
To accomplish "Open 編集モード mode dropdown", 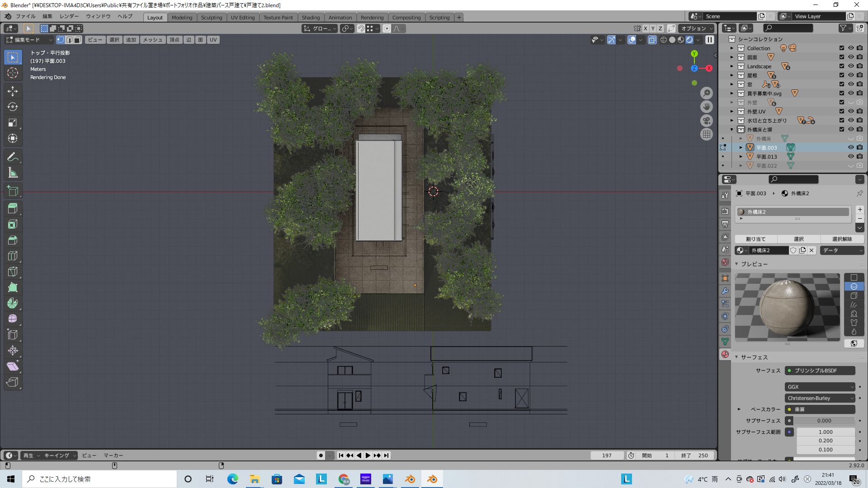I will point(29,40).
